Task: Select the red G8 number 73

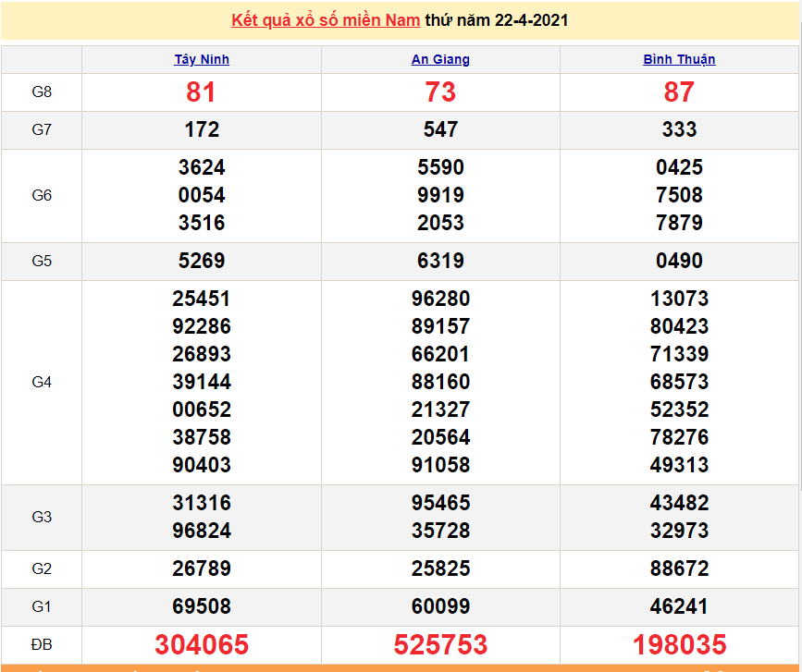Action: [x=440, y=92]
